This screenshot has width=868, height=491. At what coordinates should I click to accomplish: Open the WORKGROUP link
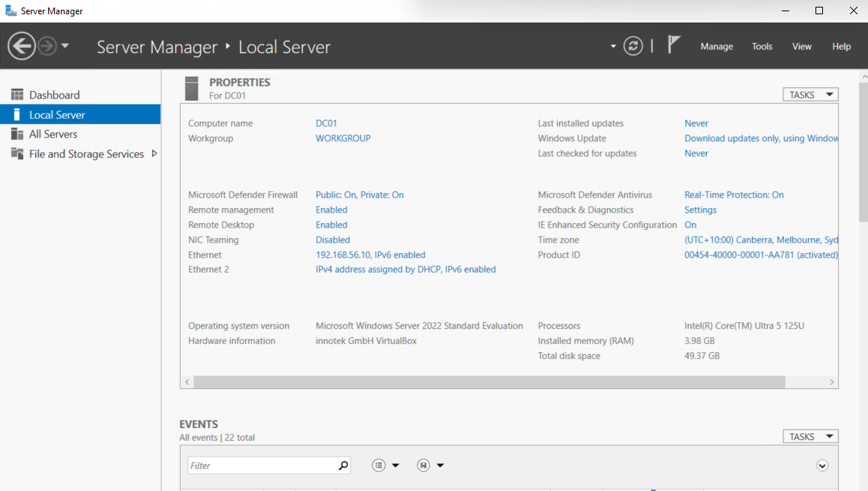[343, 138]
